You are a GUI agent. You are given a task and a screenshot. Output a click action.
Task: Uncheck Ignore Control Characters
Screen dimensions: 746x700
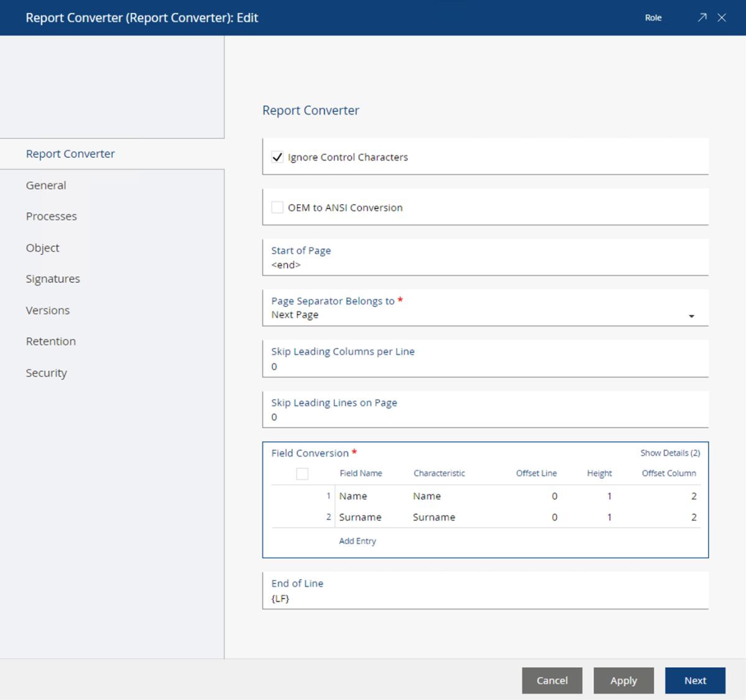click(277, 157)
